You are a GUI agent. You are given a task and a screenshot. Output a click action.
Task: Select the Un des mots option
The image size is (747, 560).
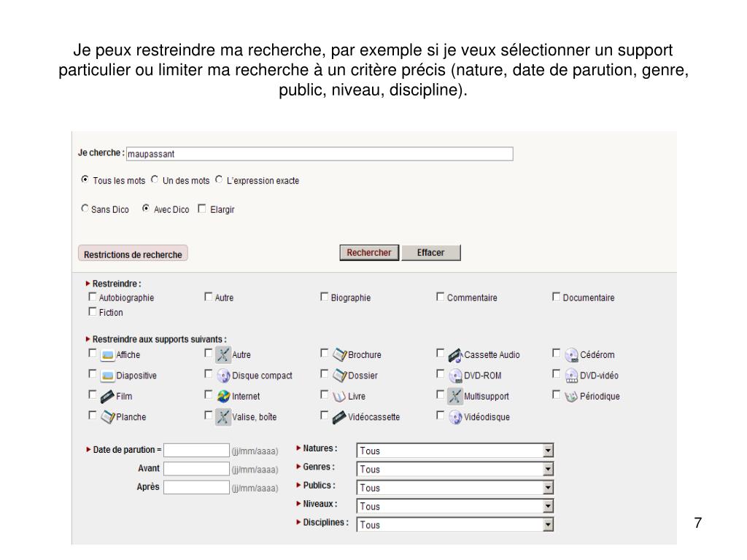[155, 179]
